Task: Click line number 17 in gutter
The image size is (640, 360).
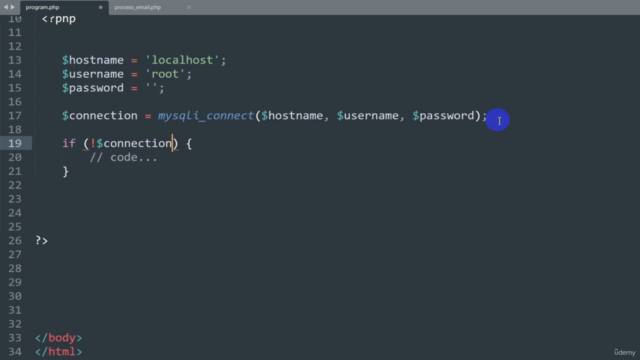Action: coord(15,116)
